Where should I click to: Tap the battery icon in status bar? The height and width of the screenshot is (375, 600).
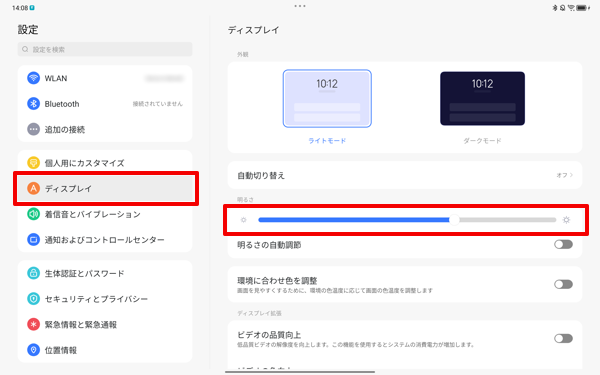point(582,8)
